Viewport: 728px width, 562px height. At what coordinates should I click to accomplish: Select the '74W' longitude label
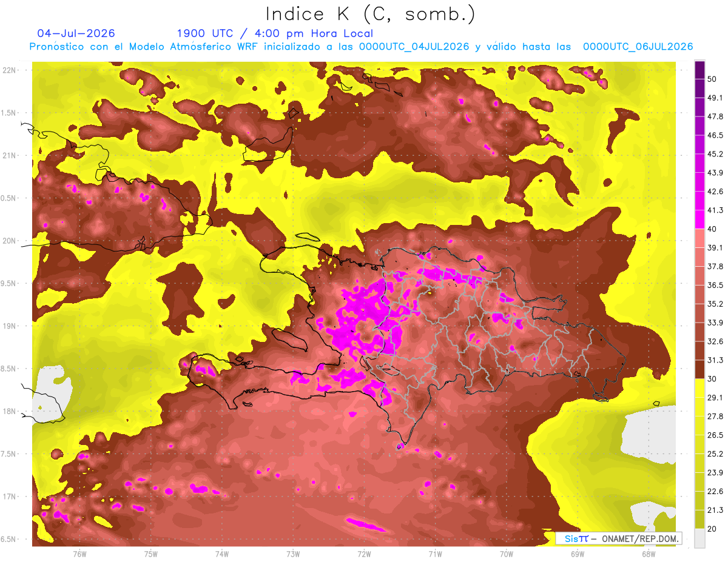(222, 554)
